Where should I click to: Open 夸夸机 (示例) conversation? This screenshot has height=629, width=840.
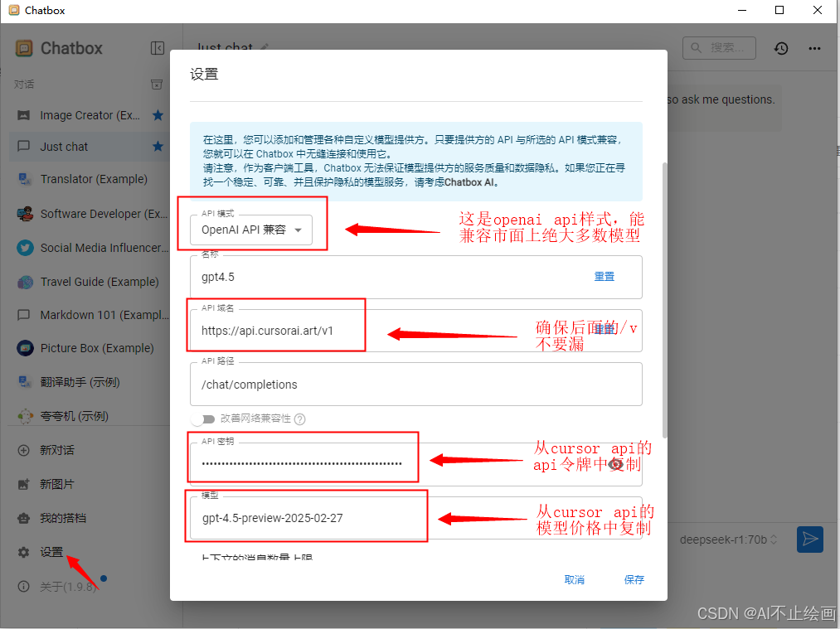click(90, 416)
